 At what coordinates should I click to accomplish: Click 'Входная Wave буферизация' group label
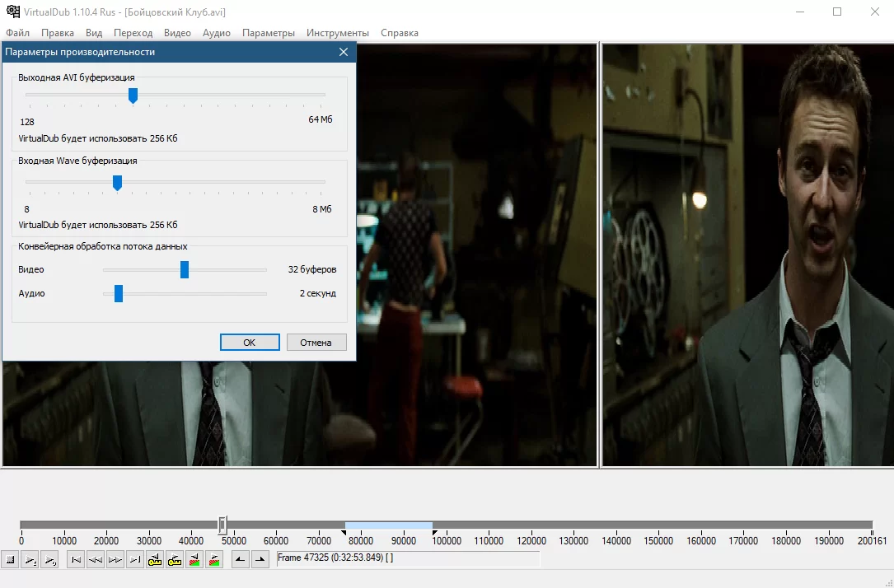click(x=77, y=161)
